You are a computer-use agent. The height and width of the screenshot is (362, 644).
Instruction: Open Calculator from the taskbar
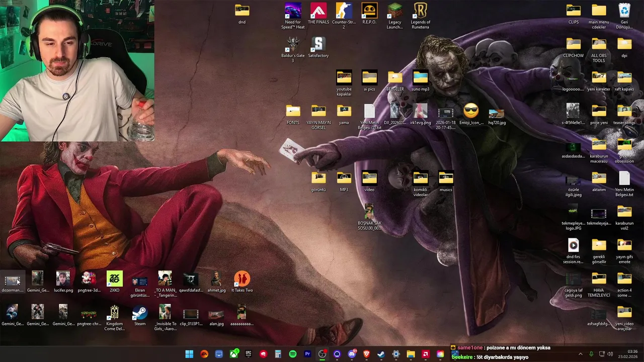tap(278, 354)
